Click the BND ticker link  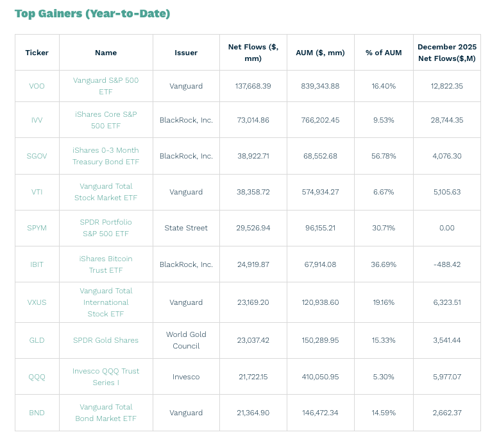[x=37, y=413]
